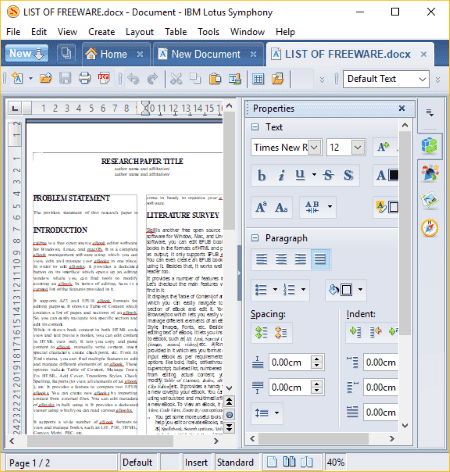Export document as PDF icon
The height and width of the screenshot is (472, 450).
tap(104, 79)
